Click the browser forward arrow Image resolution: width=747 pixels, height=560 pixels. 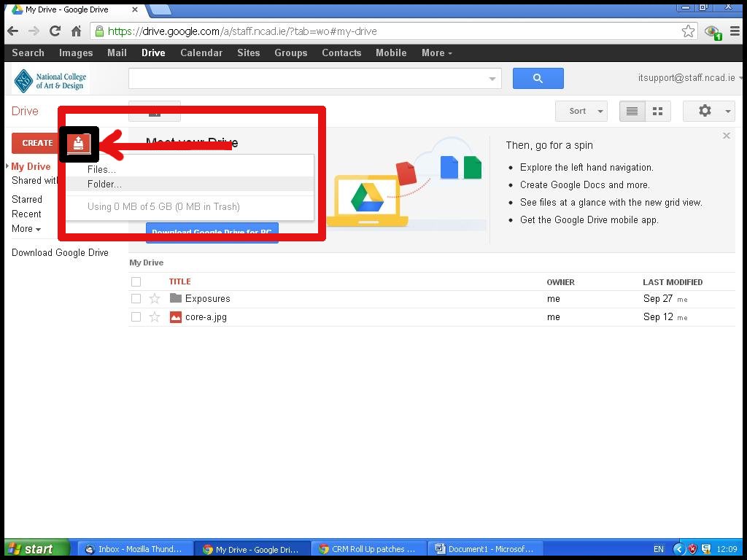[34, 31]
